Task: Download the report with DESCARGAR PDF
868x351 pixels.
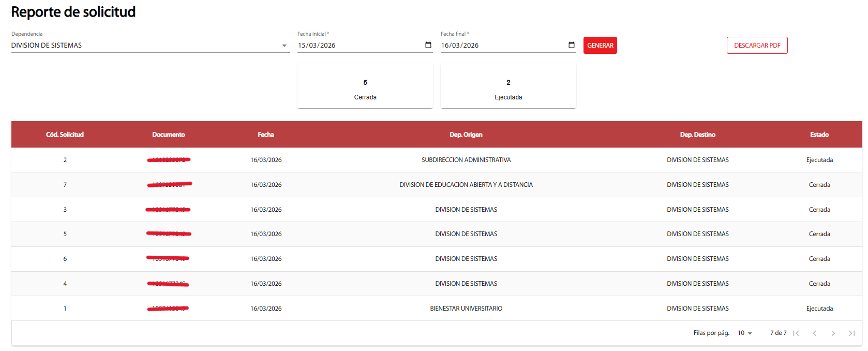Action: [x=757, y=46]
